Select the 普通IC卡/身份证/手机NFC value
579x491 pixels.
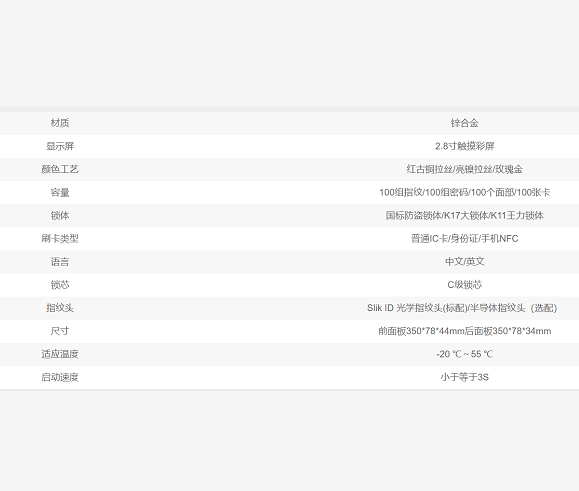coord(465,238)
